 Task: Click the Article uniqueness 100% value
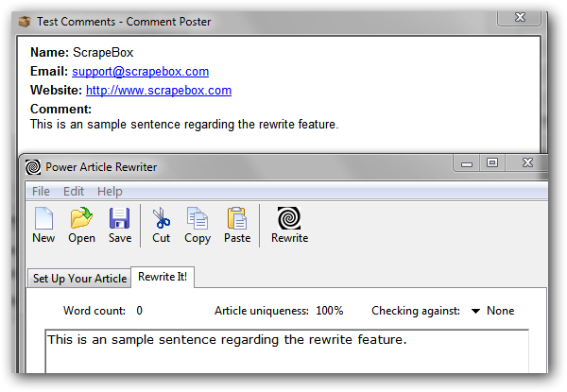[329, 311]
